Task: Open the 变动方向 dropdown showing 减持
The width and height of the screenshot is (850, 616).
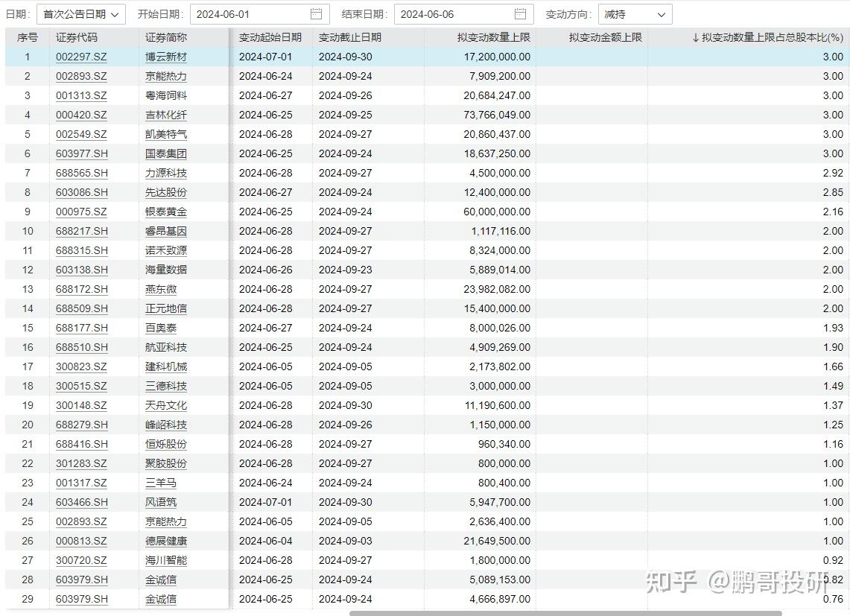Action: tap(634, 13)
